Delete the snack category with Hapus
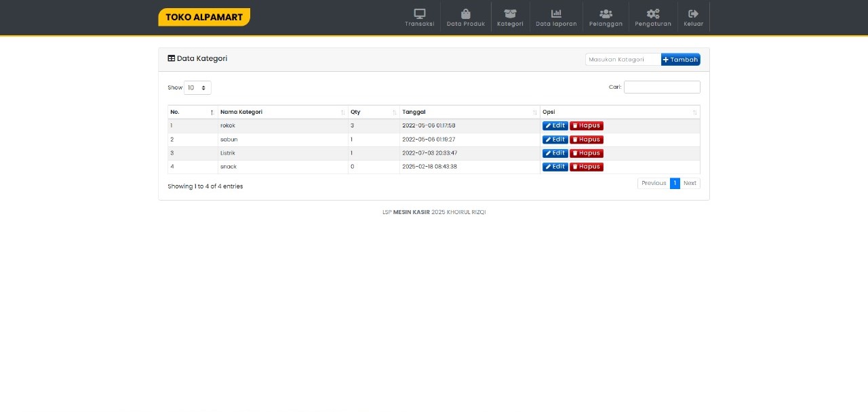The width and height of the screenshot is (868, 412). point(587,167)
